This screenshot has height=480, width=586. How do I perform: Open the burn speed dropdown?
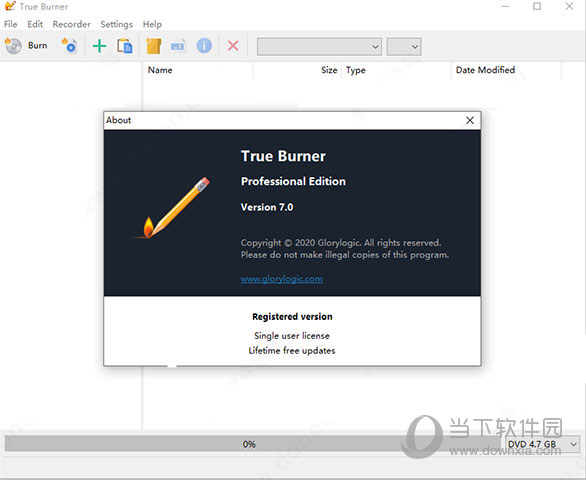[404, 47]
